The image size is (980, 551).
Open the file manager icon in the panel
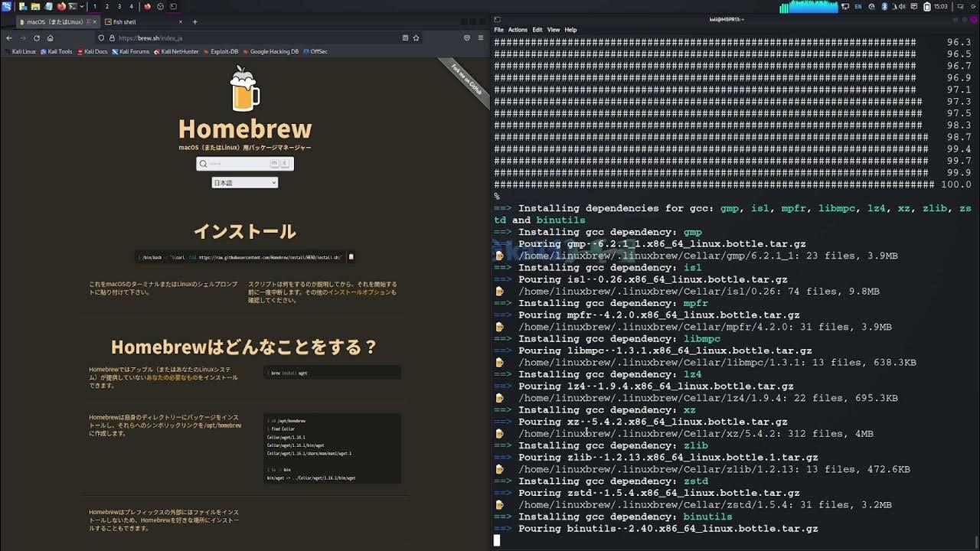(35, 6)
